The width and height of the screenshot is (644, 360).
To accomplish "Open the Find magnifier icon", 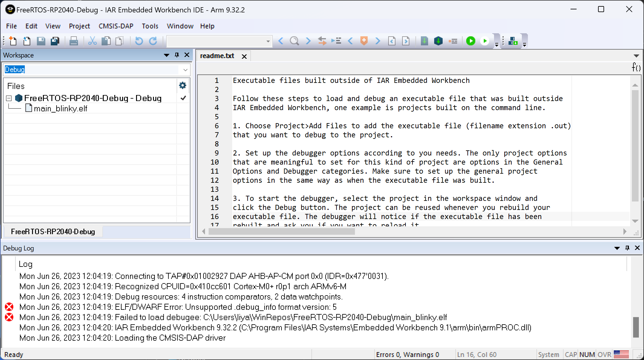I will click(x=294, y=41).
